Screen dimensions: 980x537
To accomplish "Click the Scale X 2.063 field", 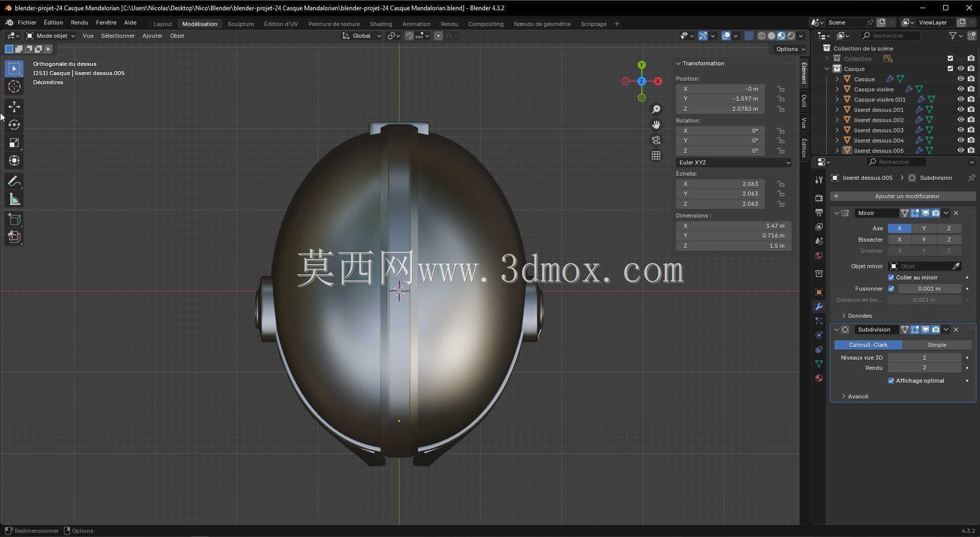I will point(720,184).
